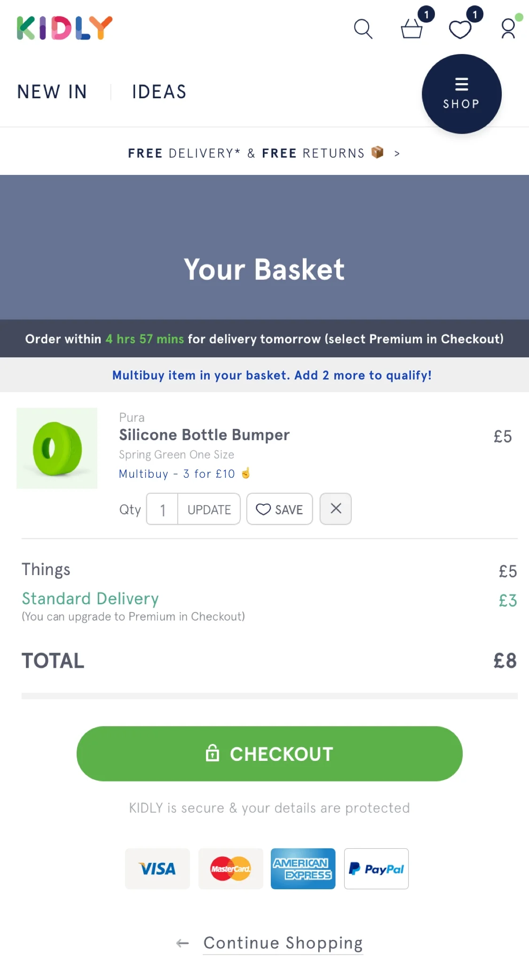Click the UPDATE quantity button
This screenshot has width=529, height=980.
(x=209, y=509)
